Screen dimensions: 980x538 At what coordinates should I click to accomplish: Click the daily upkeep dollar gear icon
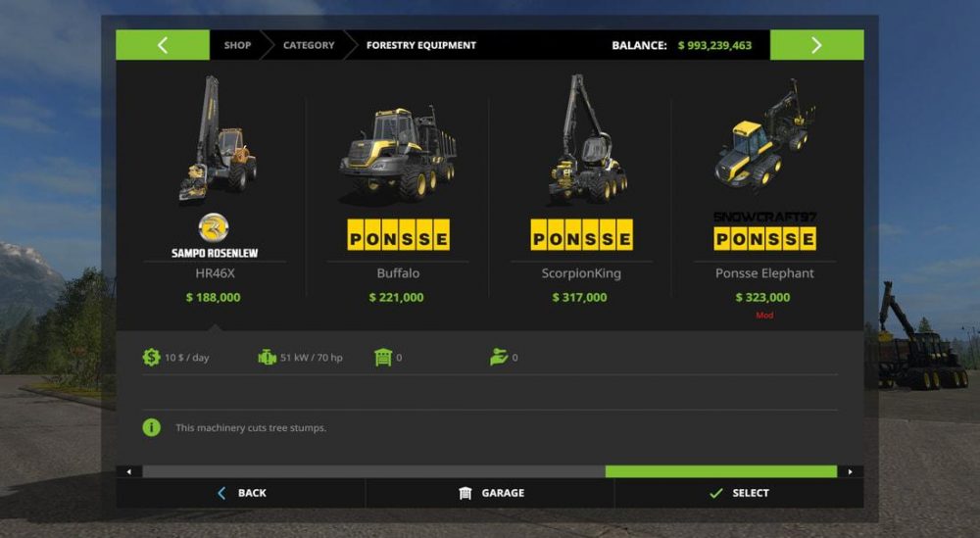pos(151,358)
